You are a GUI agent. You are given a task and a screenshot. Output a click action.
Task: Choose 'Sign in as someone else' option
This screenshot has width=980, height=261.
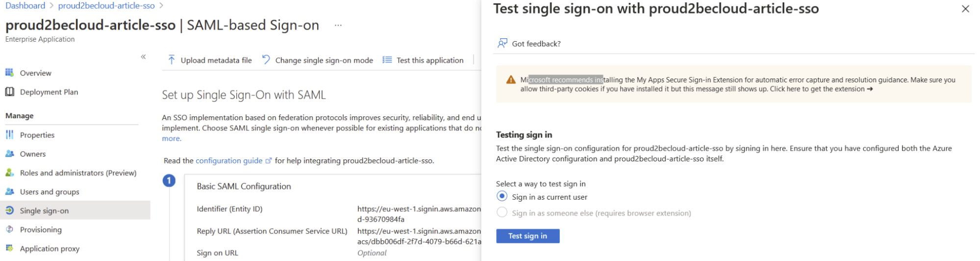click(x=502, y=212)
